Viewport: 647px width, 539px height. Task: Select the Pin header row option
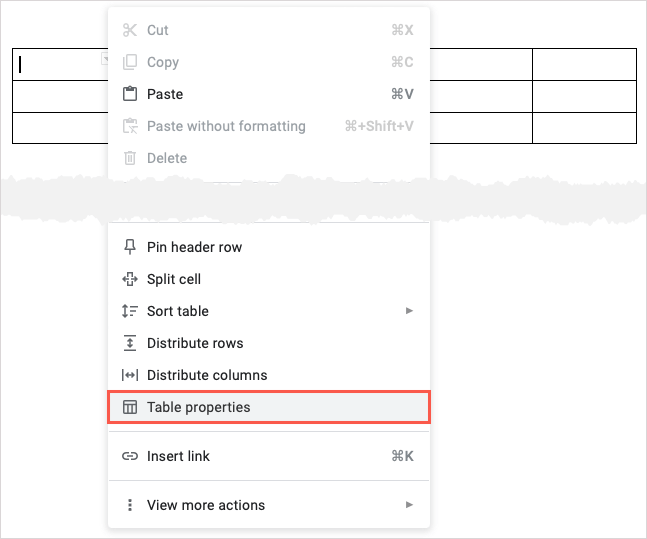point(194,247)
